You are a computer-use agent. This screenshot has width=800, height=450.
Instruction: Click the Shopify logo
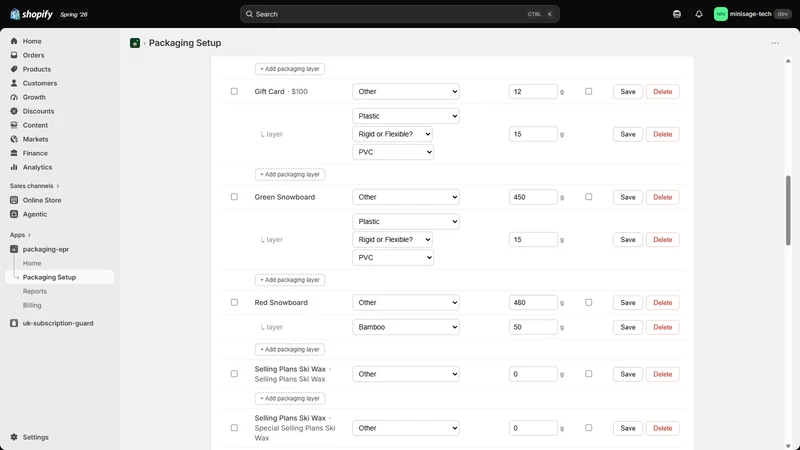[31, 14]
